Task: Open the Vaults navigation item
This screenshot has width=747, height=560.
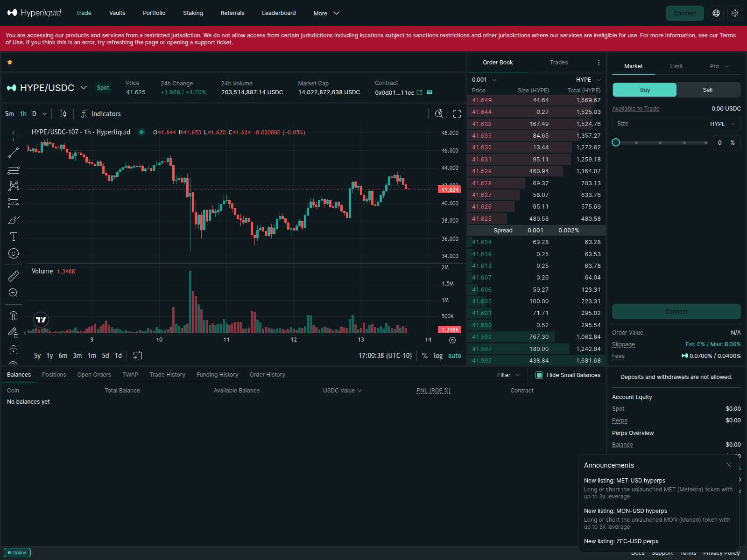Action: [x=117, y=13]
